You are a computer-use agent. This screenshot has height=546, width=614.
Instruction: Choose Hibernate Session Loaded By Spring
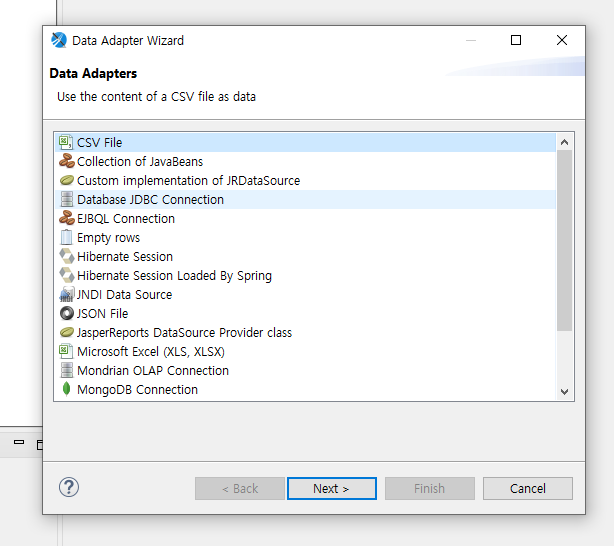(305, 275)
